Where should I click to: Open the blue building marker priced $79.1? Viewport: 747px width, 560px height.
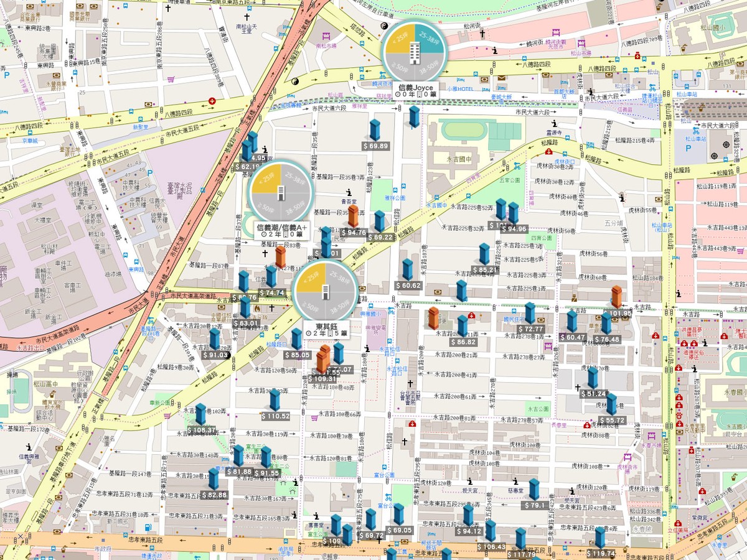(x=534, y=490)
